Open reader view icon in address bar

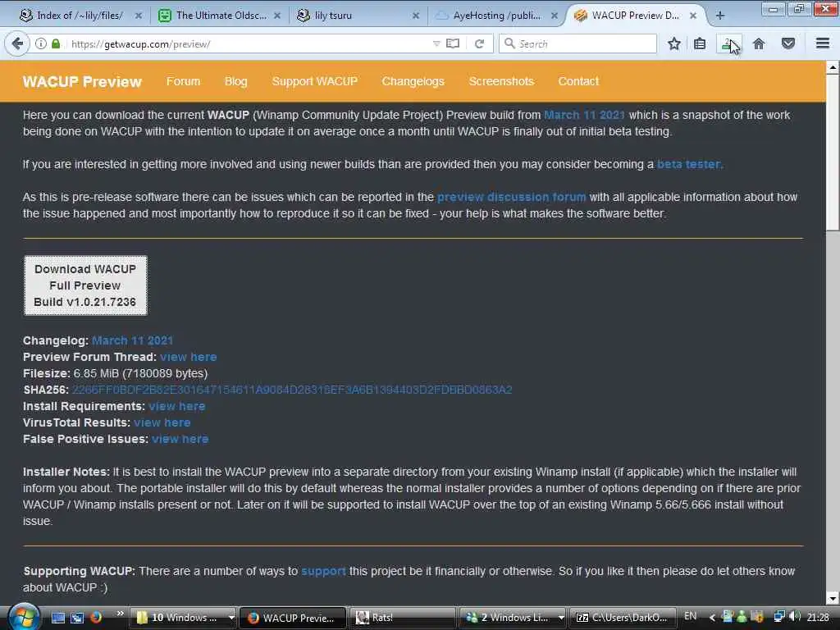click(453, 44)
